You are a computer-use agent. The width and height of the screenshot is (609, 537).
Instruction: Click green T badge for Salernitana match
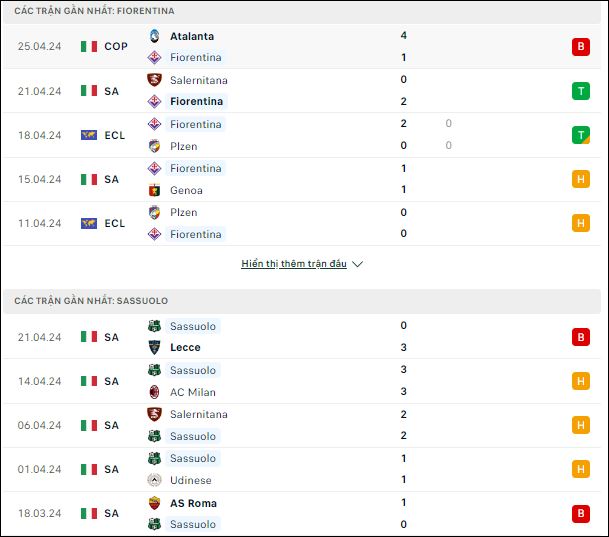pyautogui.click(x=581, y=91)
